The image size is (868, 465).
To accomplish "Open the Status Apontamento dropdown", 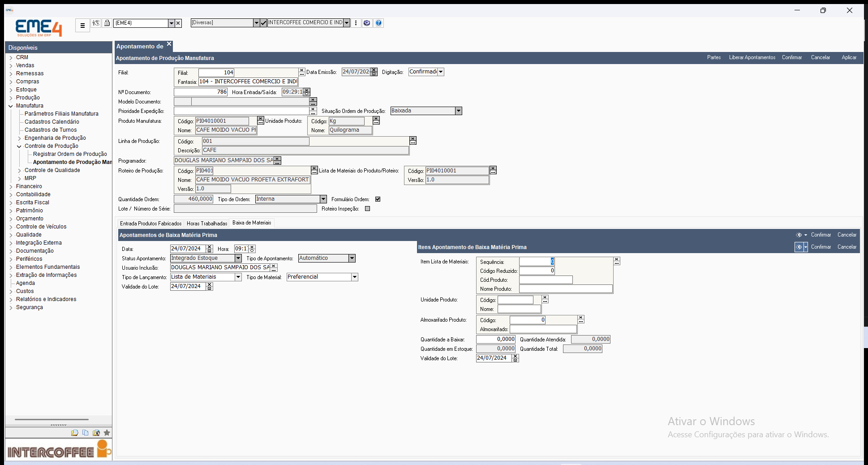I will click(238, 258).
